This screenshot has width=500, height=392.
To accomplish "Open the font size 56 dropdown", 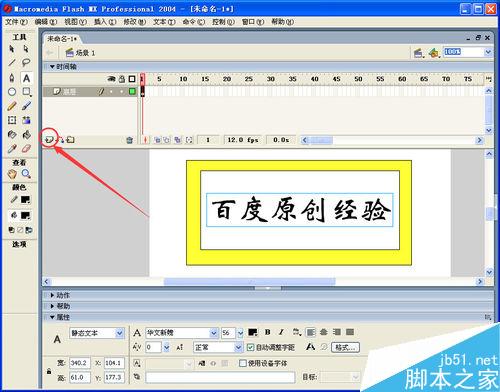I will point(240,333).
